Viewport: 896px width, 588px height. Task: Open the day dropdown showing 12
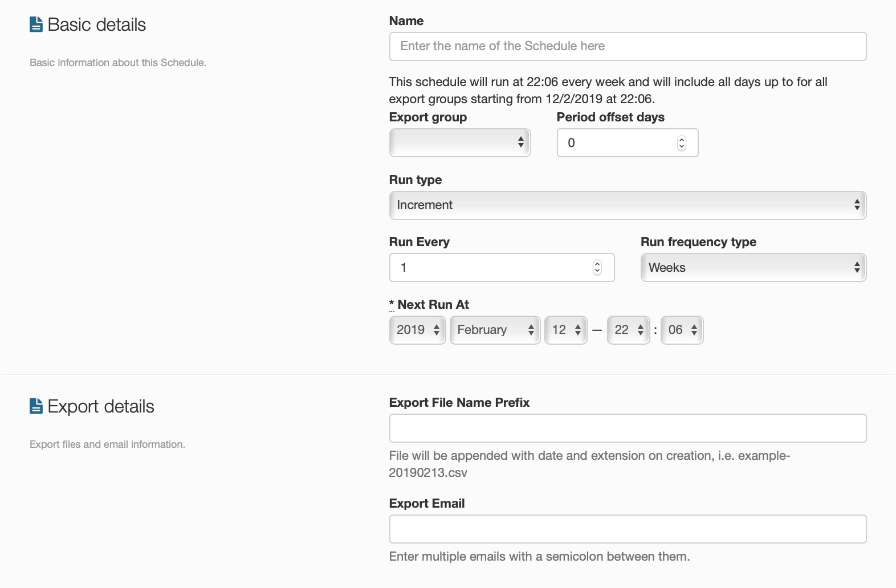click(565, 330)
